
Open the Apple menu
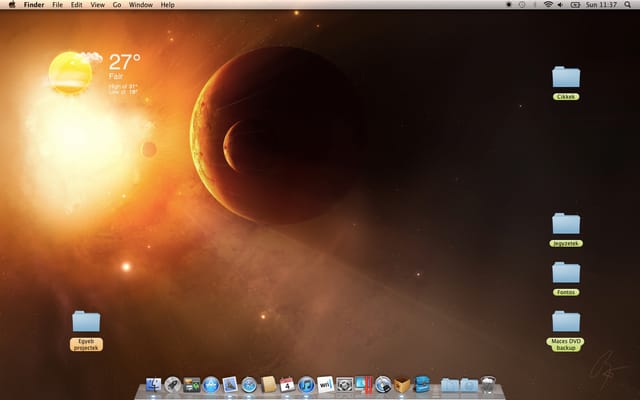click(12, 5)
